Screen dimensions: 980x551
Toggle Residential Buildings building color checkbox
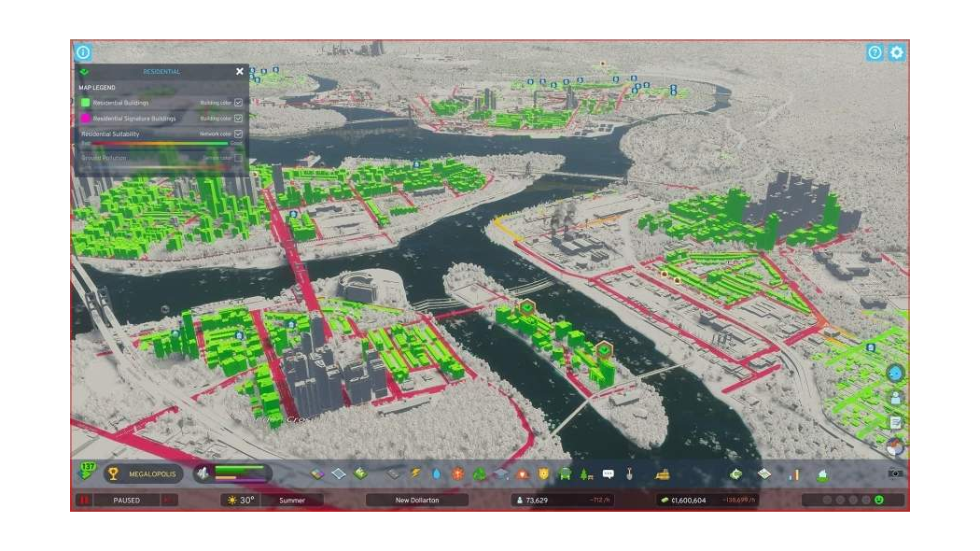tap(238, 103)
